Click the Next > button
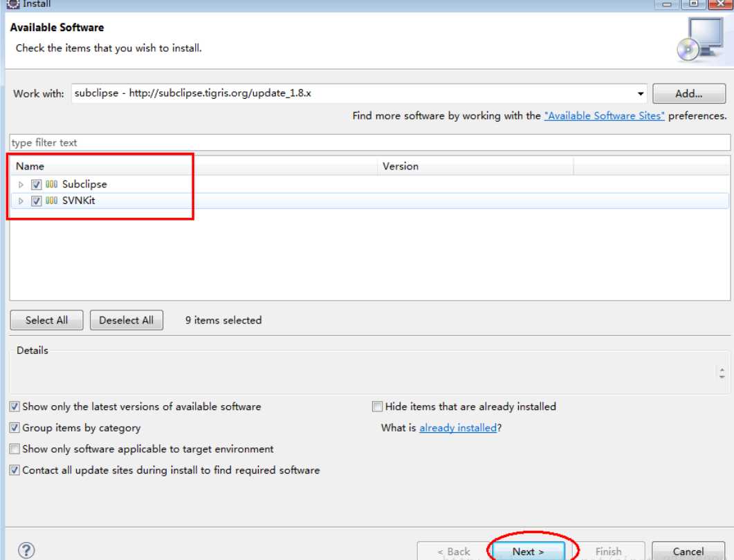 pos(528,551)
